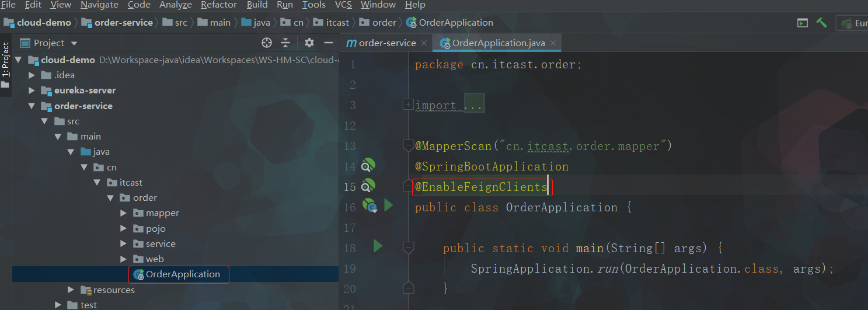Expand the .idea folder
The height and width of the screenshot is (310, 868).
32,75
